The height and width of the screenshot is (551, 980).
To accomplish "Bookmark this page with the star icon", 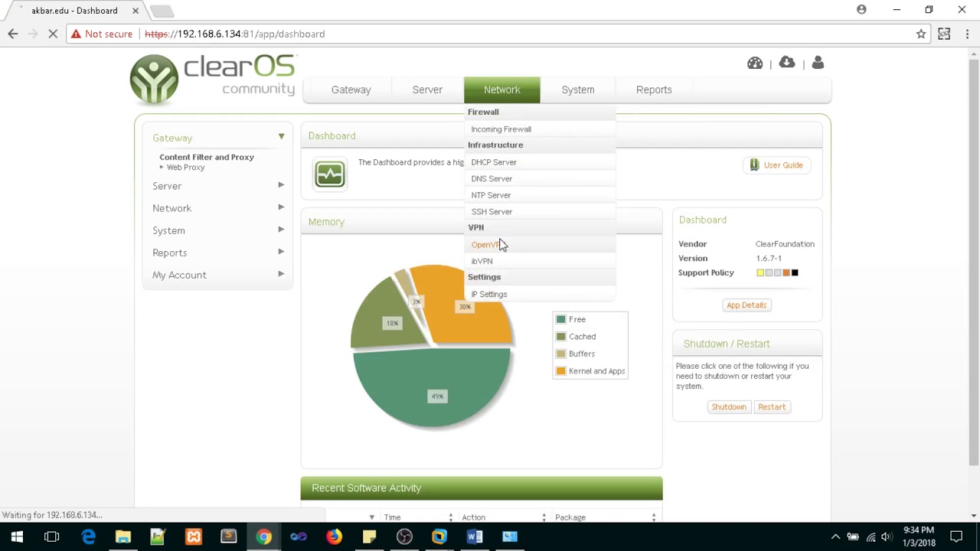I will point(921,34).
